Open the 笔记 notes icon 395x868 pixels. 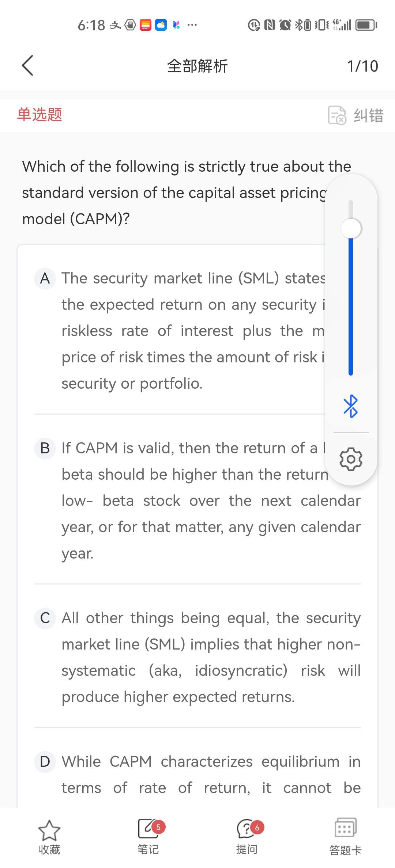coord(148,829)
